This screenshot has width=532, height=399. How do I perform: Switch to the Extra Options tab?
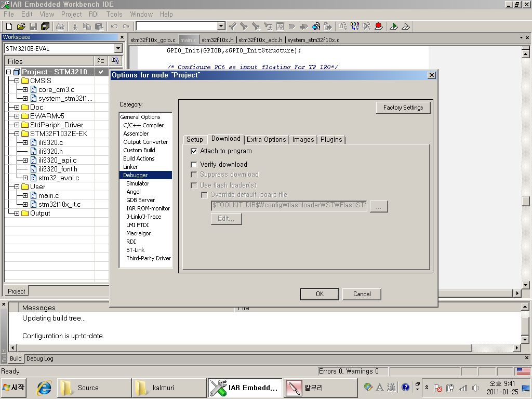[x=267, y=139]
